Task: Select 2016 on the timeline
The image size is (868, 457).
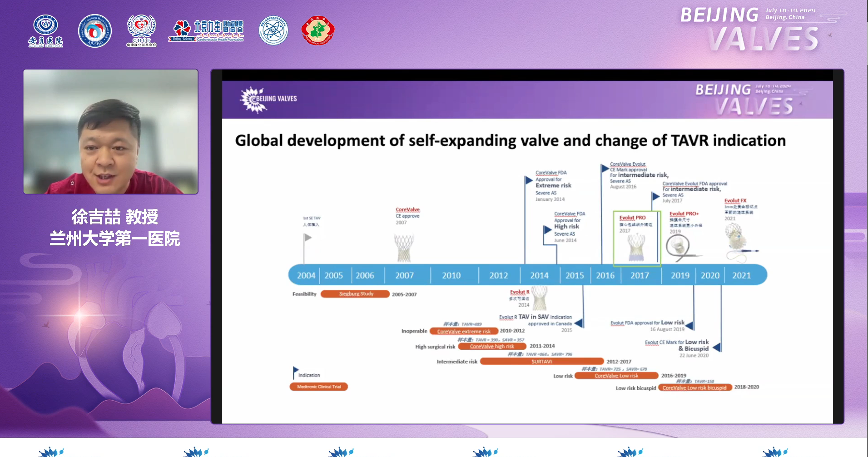Action: click(605, 275)
